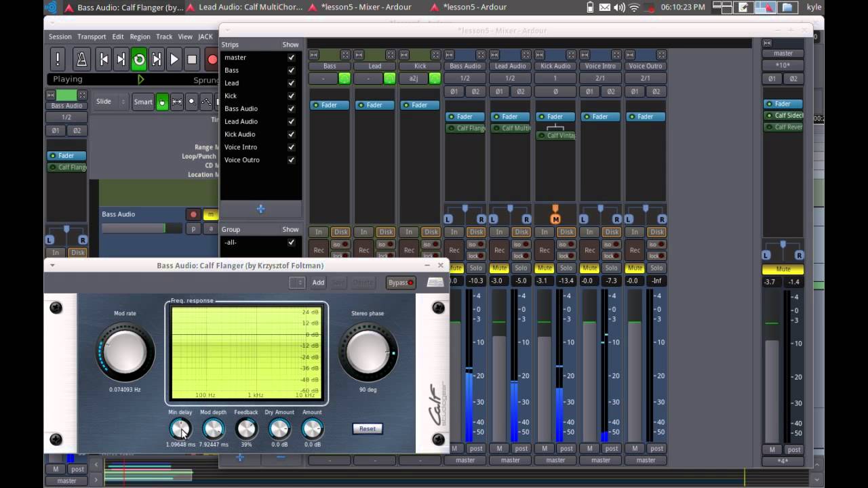Viewport: 868px width, 488px height.
Task: Toggle the Smart mode button
Action: pos(143,102)
